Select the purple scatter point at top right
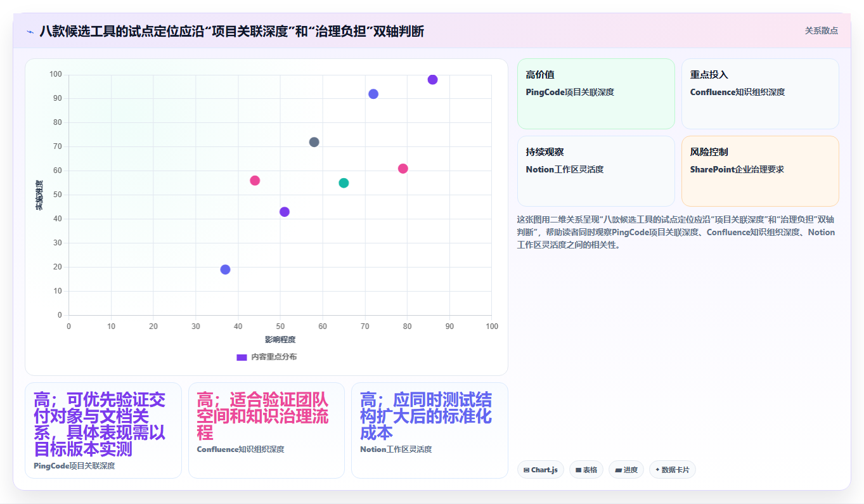 point(432,80)
